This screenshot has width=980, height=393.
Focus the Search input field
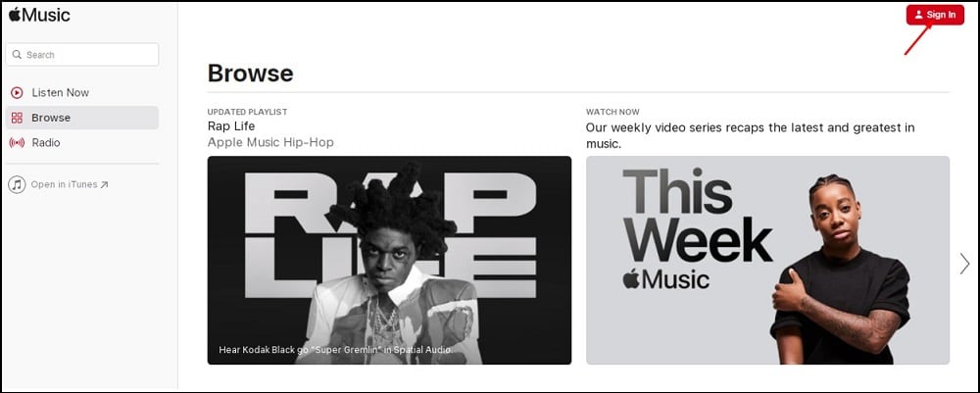click(x=82, y=54)
